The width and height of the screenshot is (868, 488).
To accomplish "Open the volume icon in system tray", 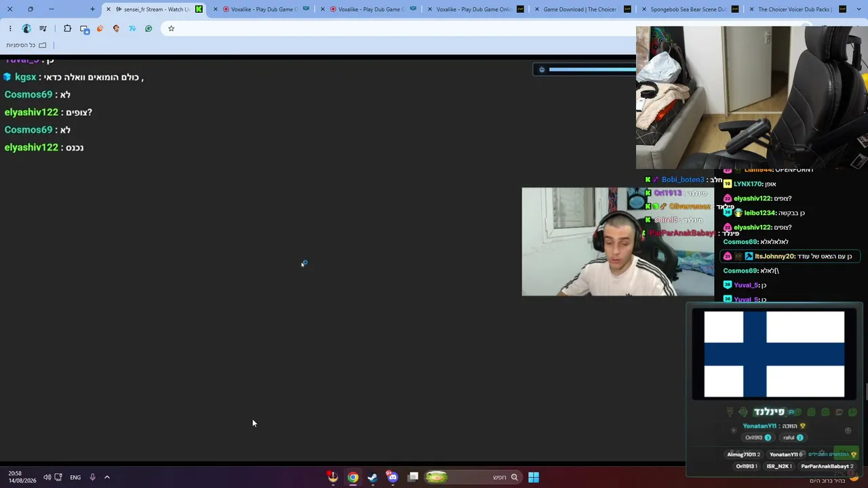I will tap(47, 477).
